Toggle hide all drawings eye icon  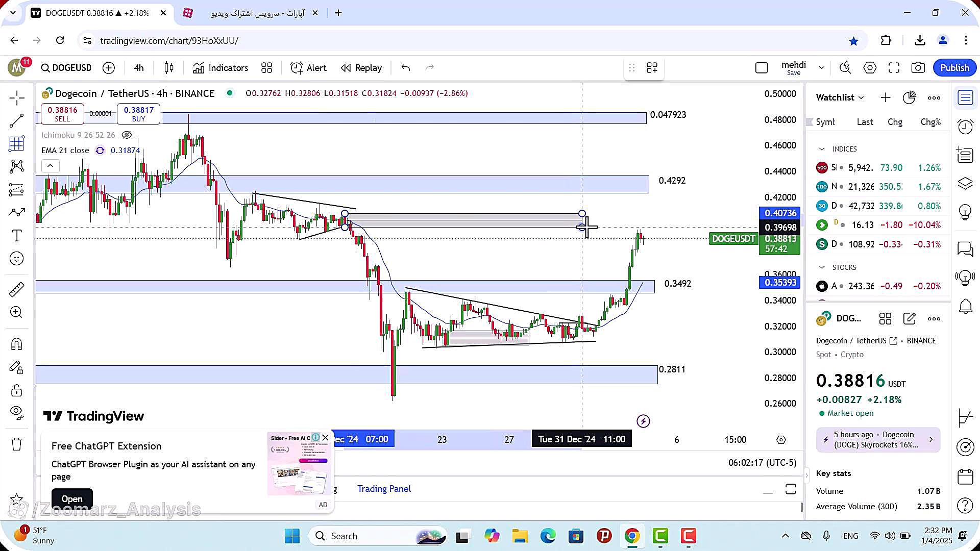point(16,412)
